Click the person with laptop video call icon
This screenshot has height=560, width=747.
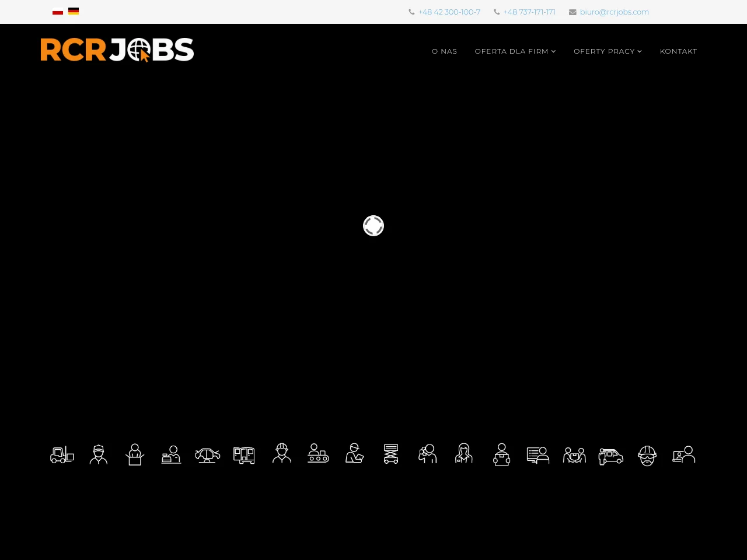684,454
